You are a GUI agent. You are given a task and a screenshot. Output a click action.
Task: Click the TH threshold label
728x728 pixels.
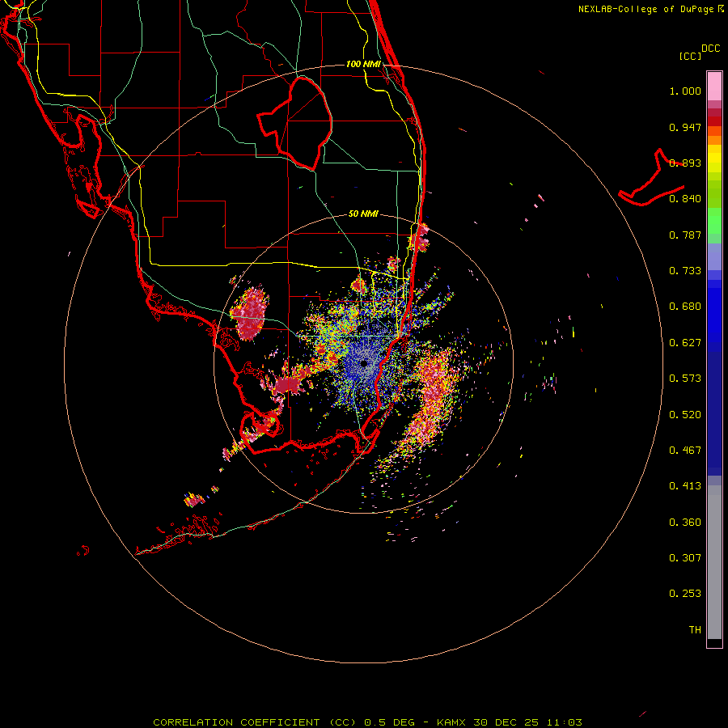pos(695,630)
